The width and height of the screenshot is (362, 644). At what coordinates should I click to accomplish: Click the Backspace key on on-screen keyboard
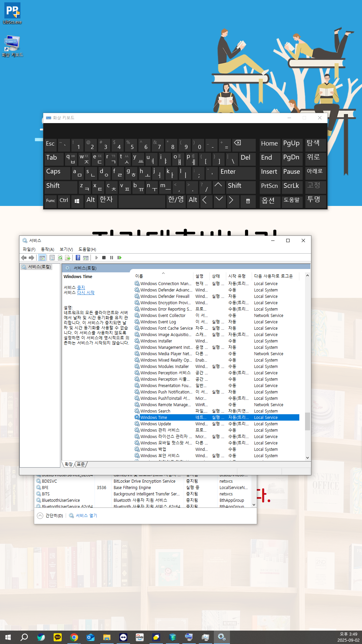[x=244, y=145]
